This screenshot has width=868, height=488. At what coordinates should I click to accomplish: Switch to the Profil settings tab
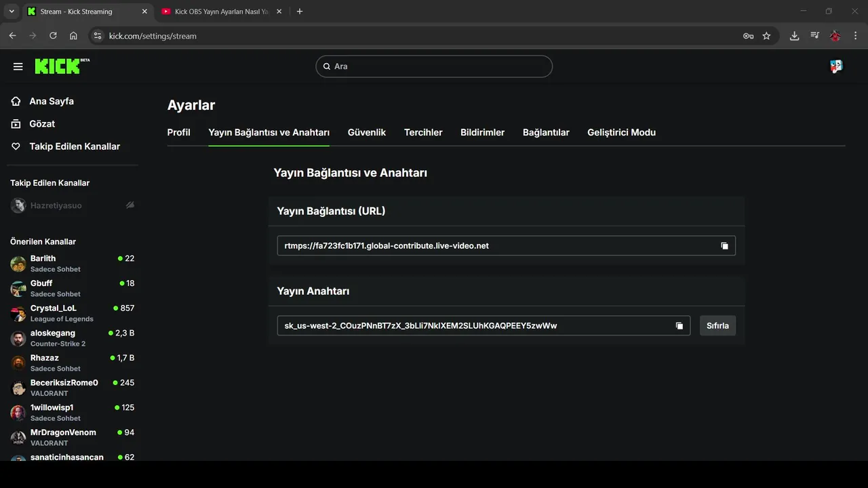[178, 133]
